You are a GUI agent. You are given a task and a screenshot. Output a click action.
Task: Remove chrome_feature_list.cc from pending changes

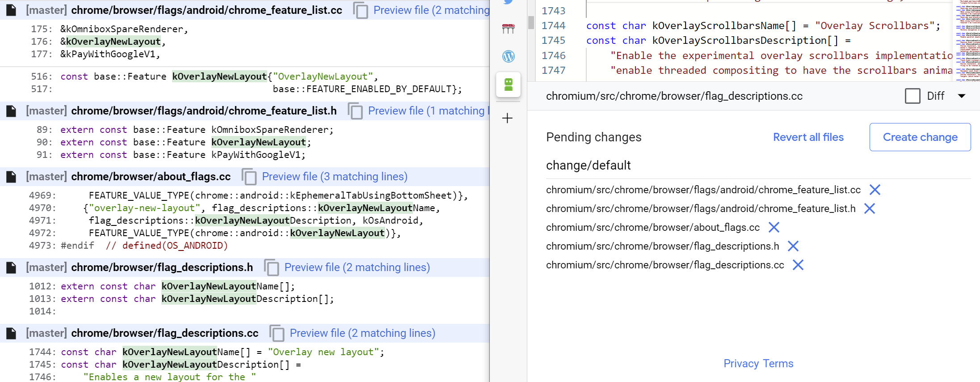(x=875, y=190)
